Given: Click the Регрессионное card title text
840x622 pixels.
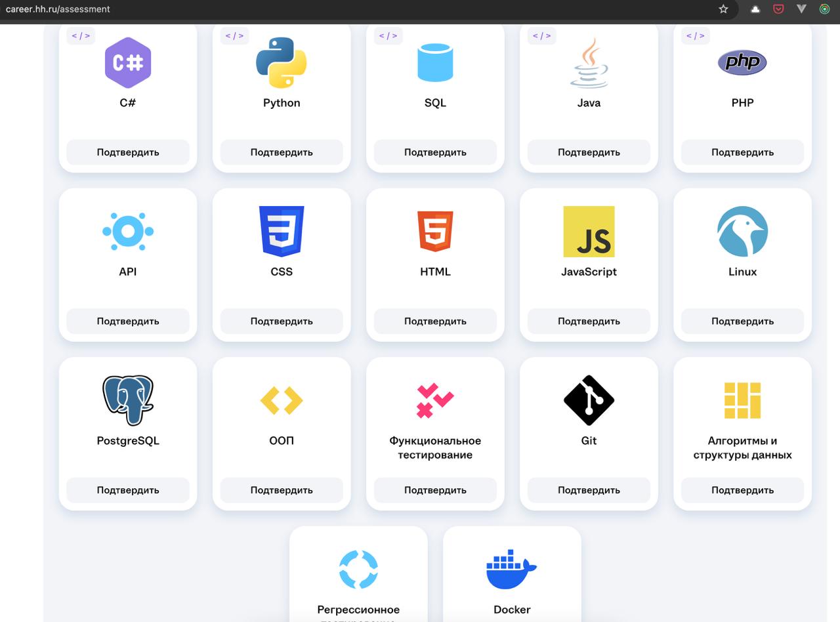Looking at the screenshot, I should pos(358,610).
